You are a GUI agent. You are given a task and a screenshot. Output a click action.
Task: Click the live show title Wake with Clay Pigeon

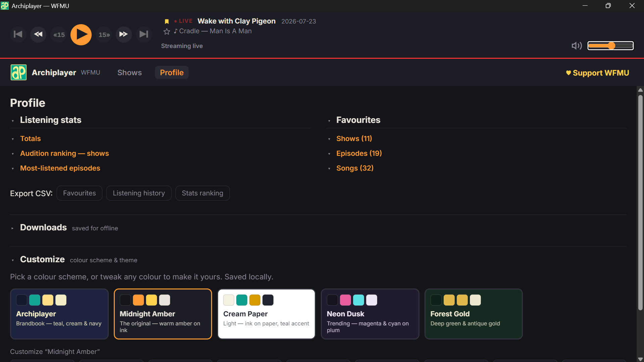(x=236, y=21)
